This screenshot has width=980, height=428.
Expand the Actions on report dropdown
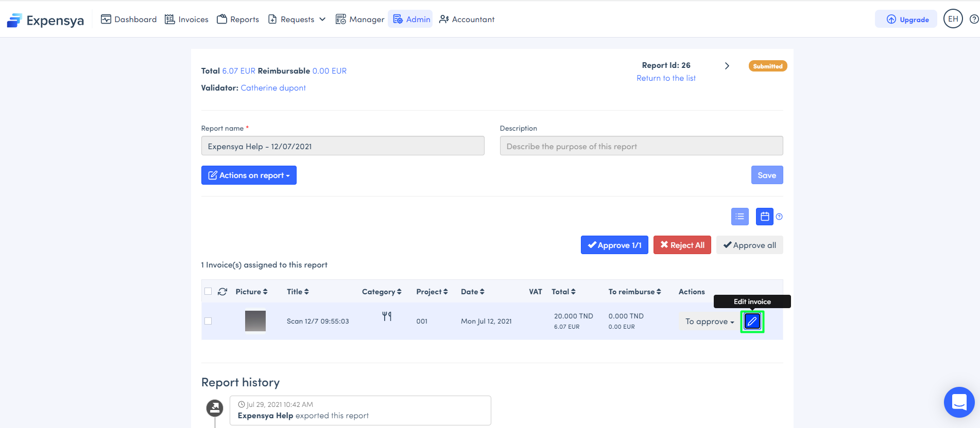point(249,175)
